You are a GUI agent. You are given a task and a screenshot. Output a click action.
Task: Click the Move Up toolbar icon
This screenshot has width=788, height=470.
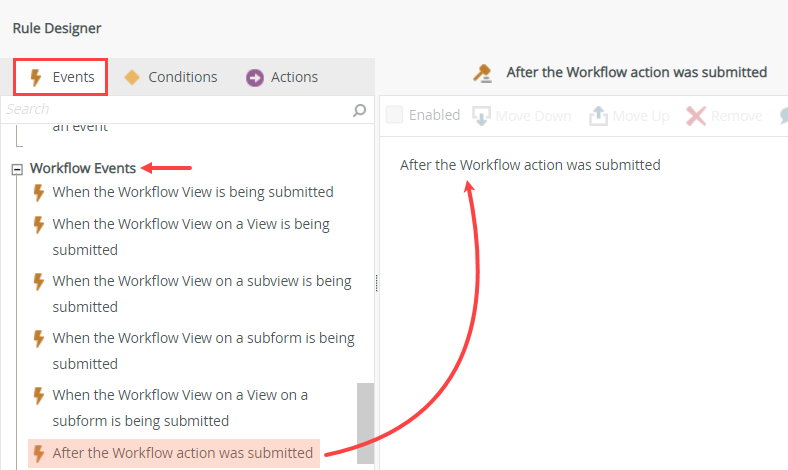[x=598, y=116]
